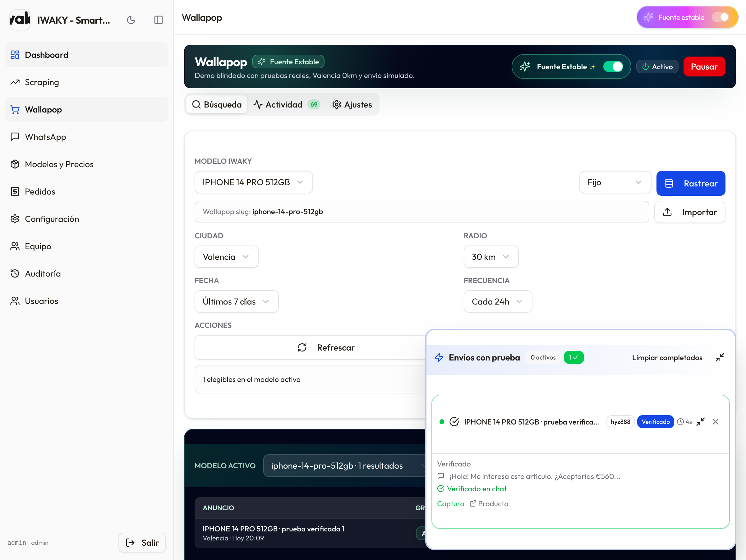
Task: Click the Wallapop slug field
Action: pos(421,212)
